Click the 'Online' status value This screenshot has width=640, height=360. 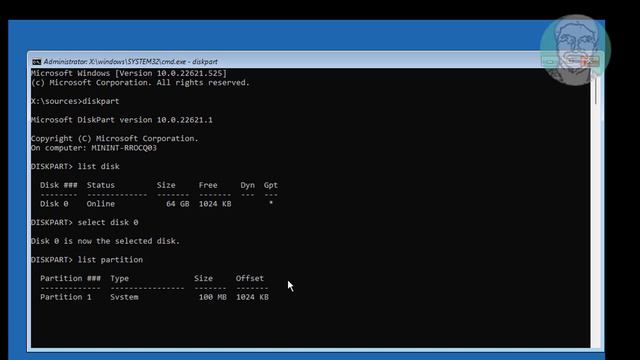(101, 204)
